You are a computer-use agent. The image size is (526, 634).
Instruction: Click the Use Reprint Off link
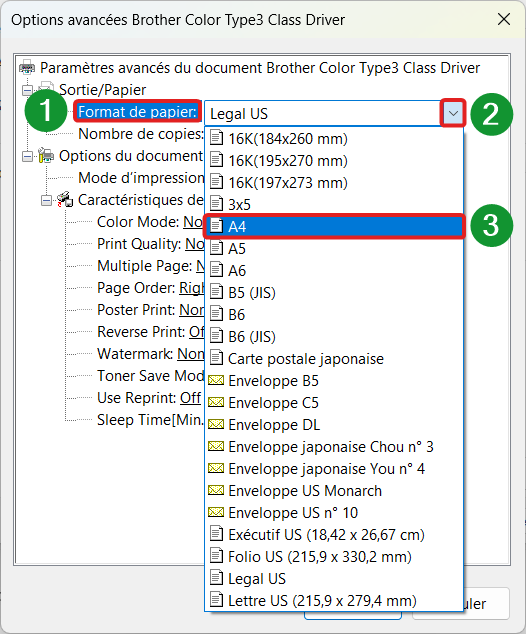pyautogui.click(x=190, y=398)
